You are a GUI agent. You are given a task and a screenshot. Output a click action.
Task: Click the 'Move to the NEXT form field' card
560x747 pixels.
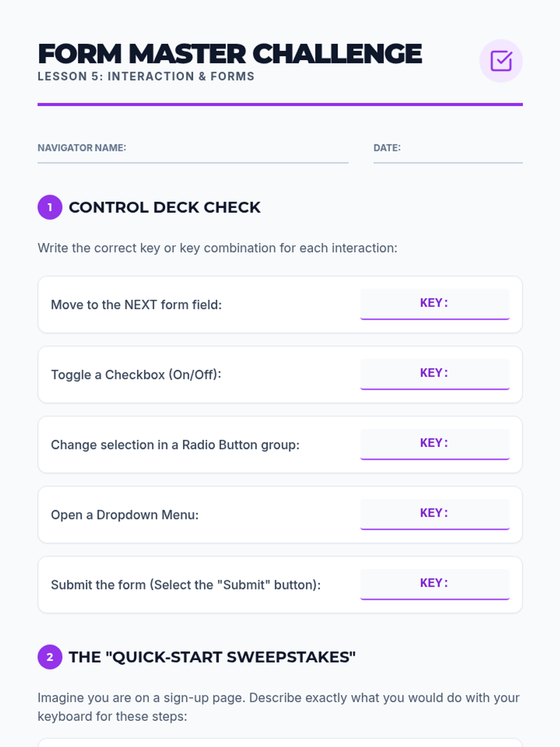pyautogui.click(x=280, y=304)
